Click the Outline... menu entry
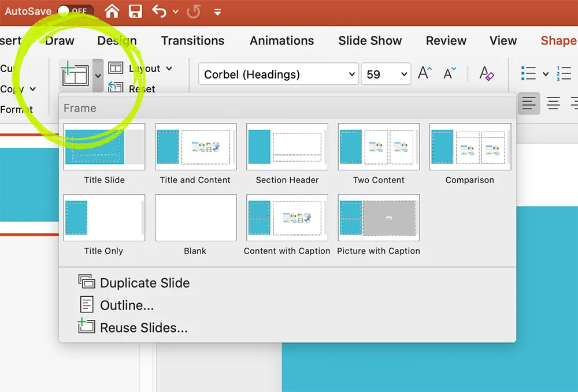The height and width of the screenshot is (392, 578). (x=117, y=305)
